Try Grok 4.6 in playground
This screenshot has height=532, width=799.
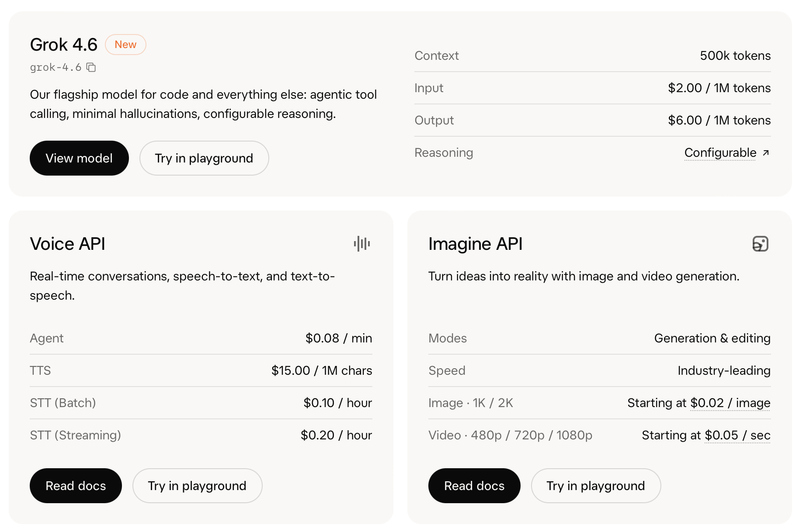point(204,158)
